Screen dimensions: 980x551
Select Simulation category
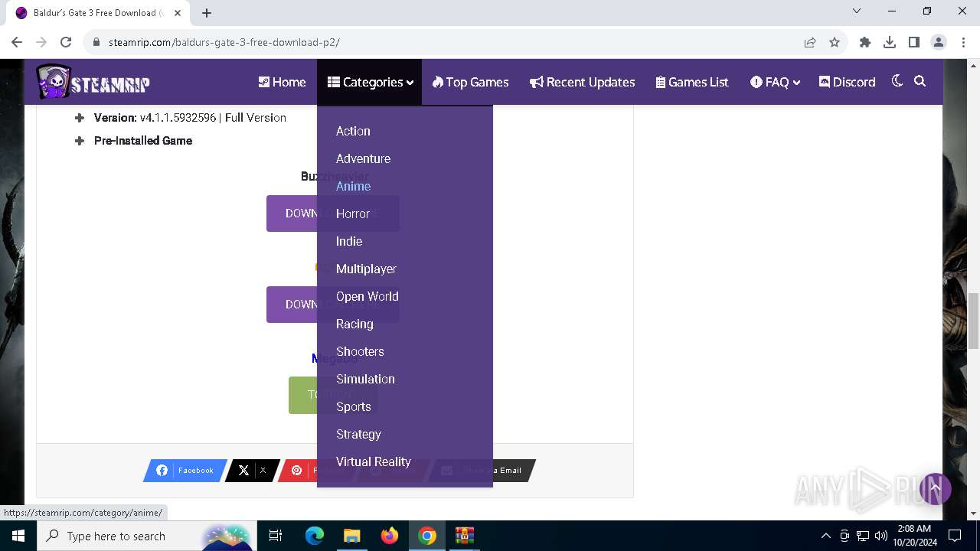365,379
